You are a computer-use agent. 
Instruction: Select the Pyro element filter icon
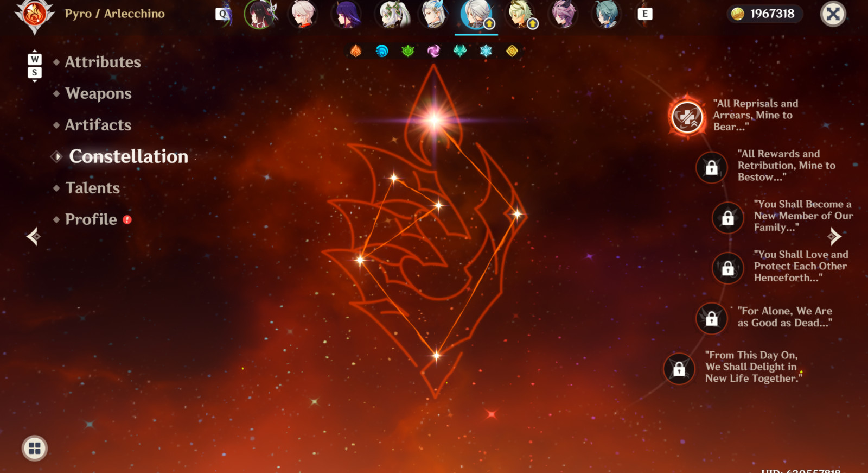tap(356, 51)
